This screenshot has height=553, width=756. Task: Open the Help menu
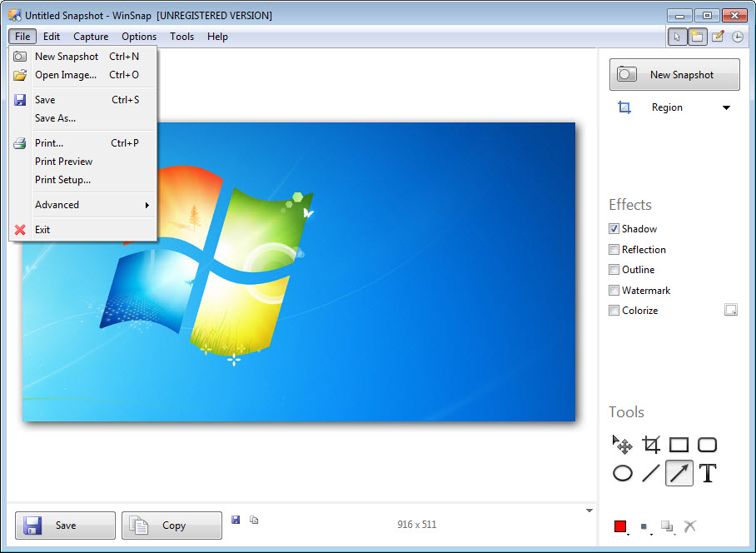click(x=217, y=37)
